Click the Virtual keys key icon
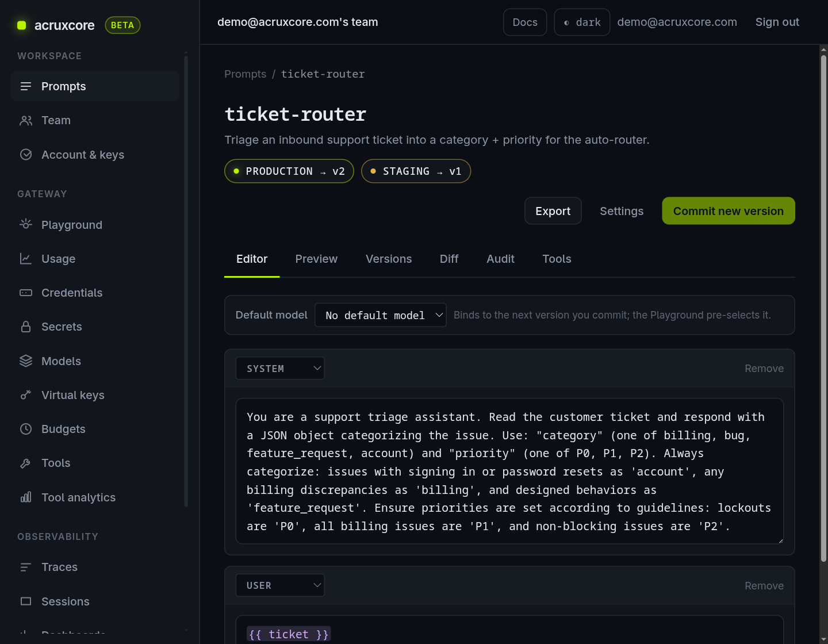The height and width of the screenshot is (644, 828). point(26,395)
